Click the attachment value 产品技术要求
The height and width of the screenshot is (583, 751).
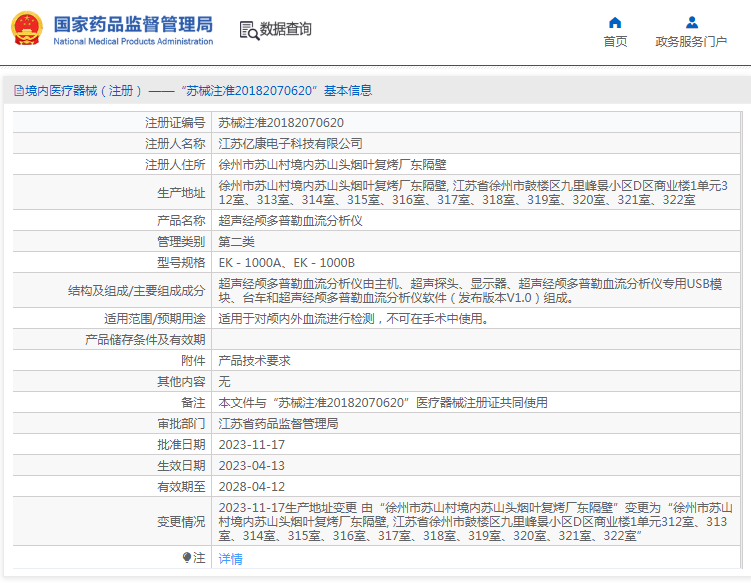point(254,361)
